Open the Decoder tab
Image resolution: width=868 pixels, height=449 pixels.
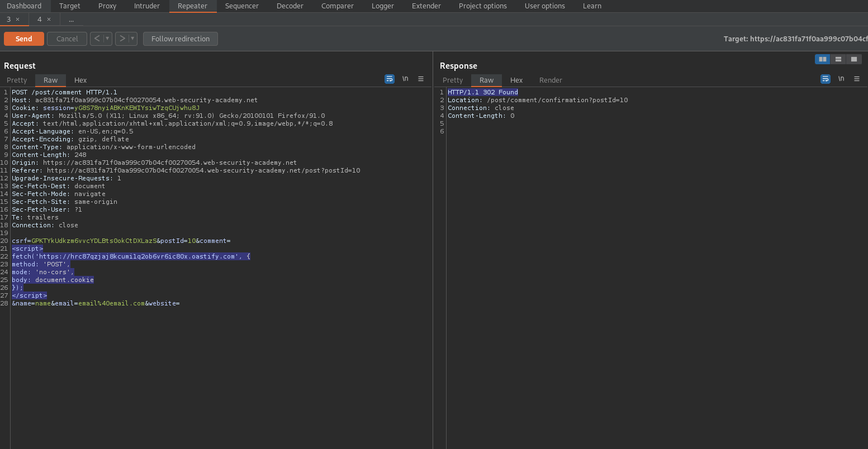click(290, 6)
